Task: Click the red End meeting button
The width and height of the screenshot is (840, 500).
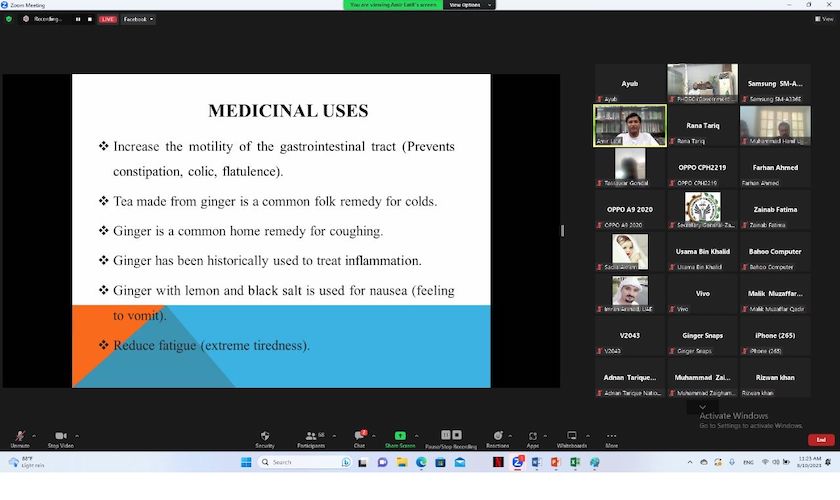Action: 821,439
